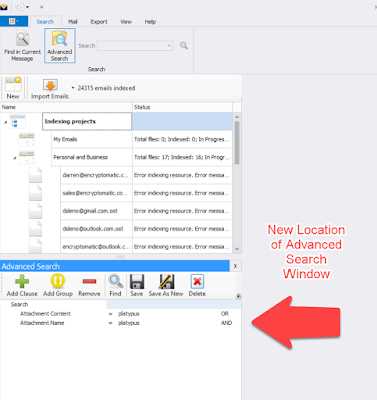This screenshot has width=377, height=400.
Task: Click in the Search text input field
Action: [131, 46]
